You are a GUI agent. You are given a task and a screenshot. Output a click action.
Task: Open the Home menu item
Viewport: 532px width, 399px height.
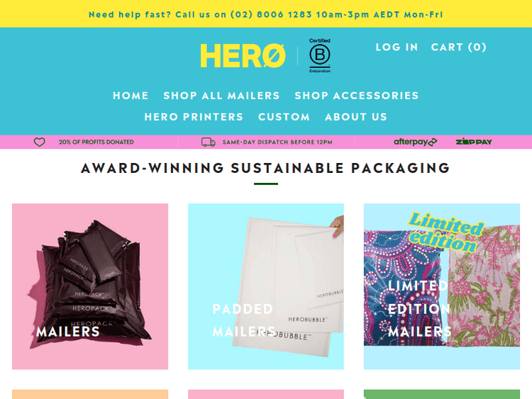[131, 96]
